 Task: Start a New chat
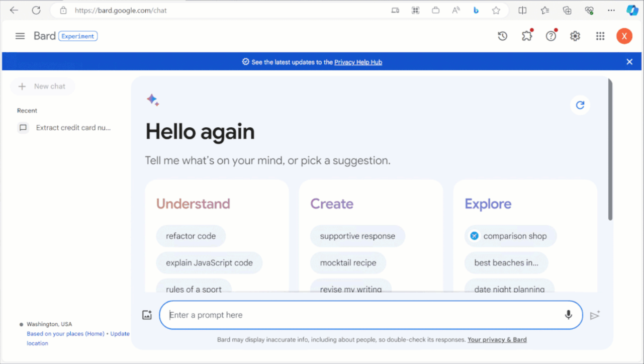point(43,86)
